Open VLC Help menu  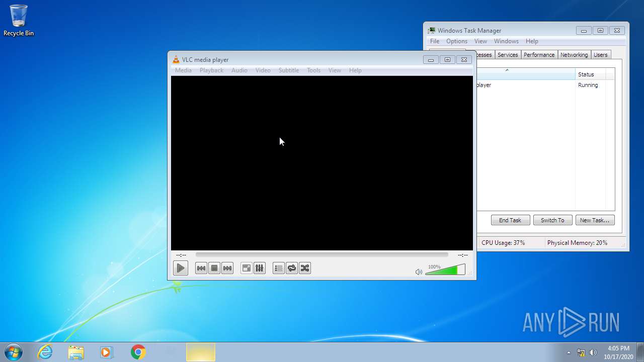355,70
